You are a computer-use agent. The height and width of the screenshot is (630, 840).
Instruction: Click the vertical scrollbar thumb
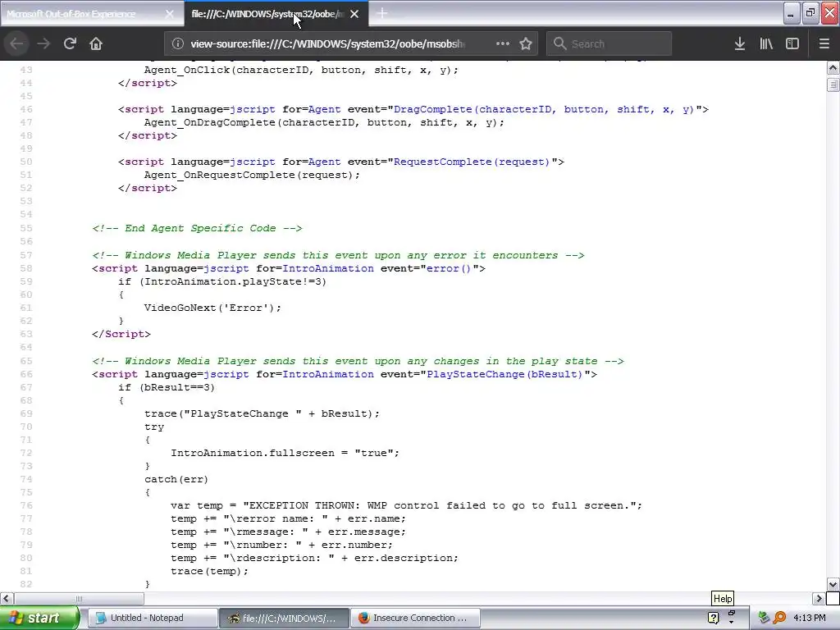pyautogui.click(x=833, y=84)
